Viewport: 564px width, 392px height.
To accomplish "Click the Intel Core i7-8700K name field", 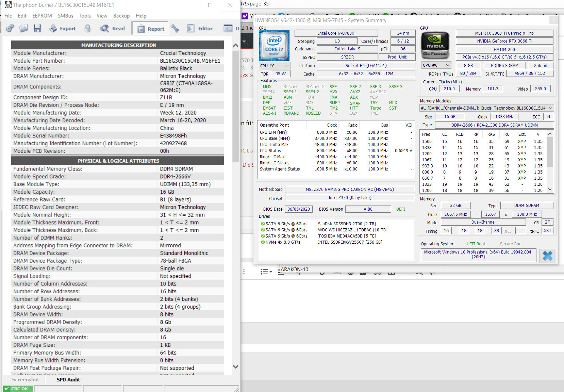I will 336,33.
